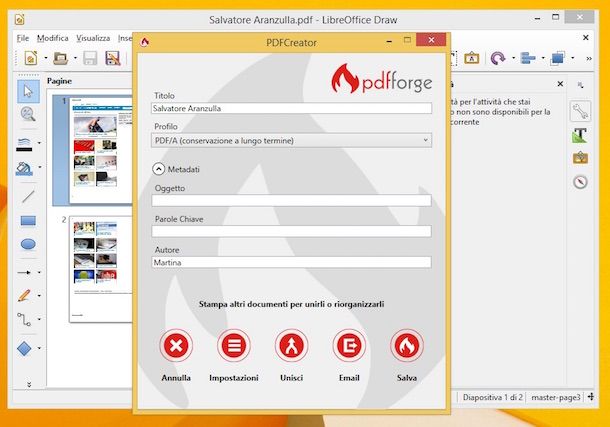610x427 pixels.
Task: Click the Unisci merge icon
Action: tap(291, 345)
